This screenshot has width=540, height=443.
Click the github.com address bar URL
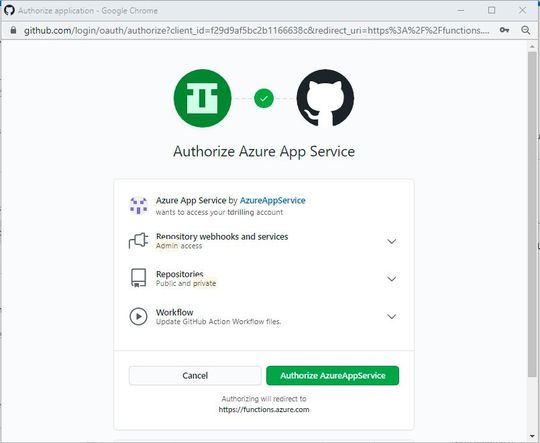(257, 30)
